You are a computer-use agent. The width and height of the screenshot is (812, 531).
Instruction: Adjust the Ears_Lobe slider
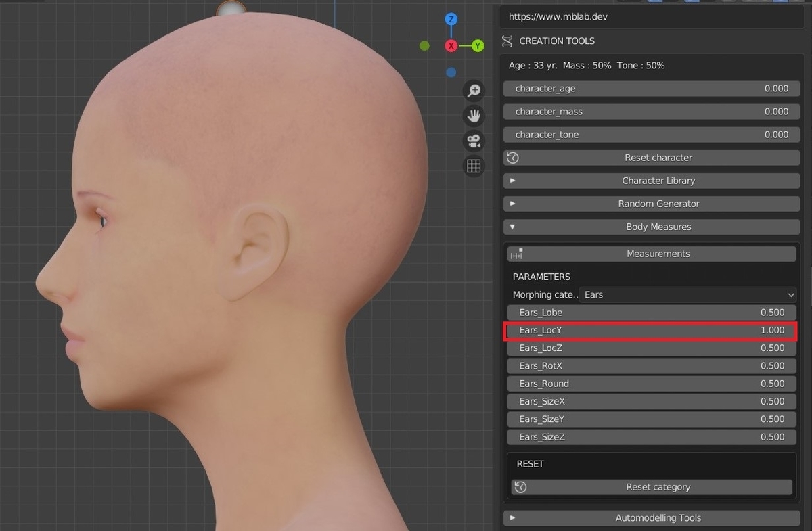652,313
